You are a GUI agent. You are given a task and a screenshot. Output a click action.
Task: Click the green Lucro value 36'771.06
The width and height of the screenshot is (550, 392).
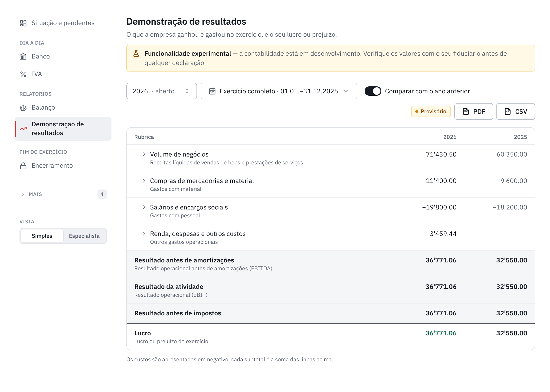point(441,333)
